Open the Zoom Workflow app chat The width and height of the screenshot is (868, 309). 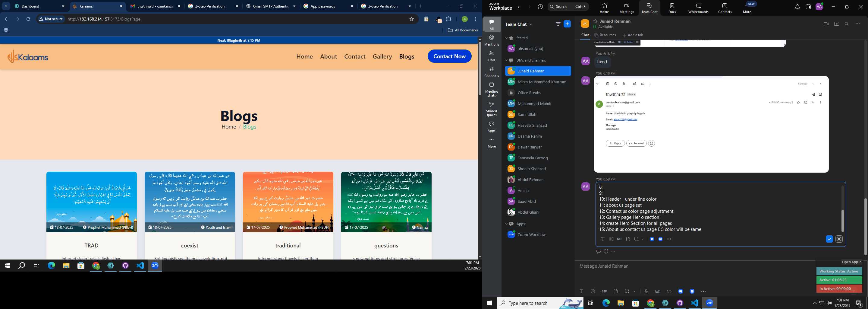(x=538, y=234)
